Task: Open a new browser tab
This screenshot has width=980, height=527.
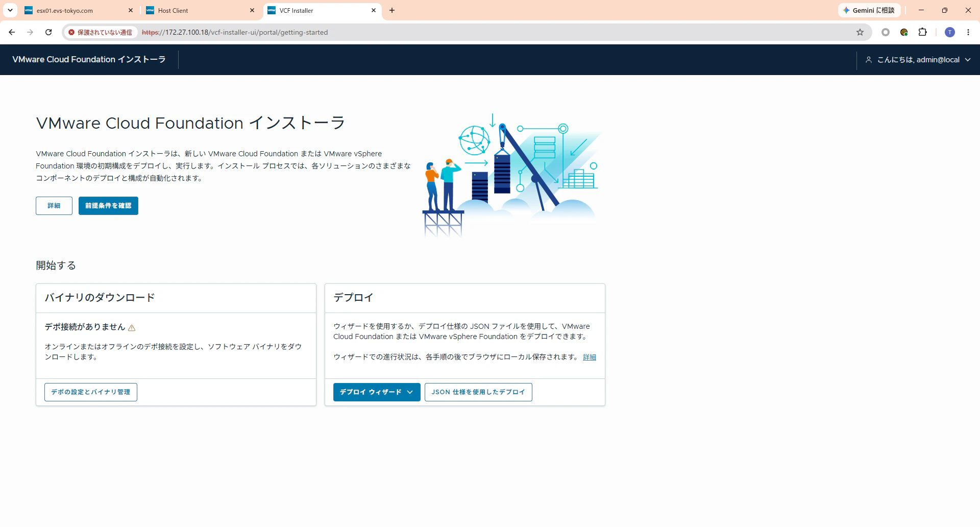Action: pyautogui.click(x=392, y=10)
